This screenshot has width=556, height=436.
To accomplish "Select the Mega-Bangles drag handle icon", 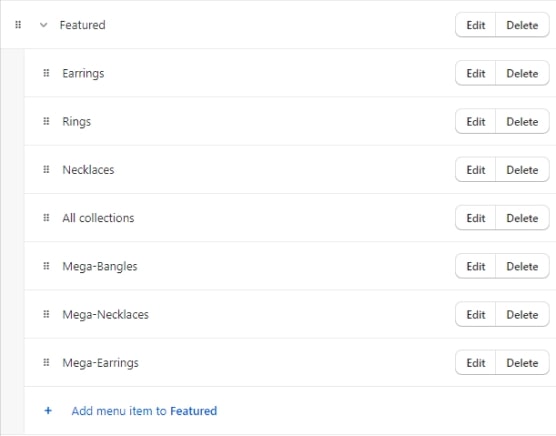I will [x=46, y=266].
